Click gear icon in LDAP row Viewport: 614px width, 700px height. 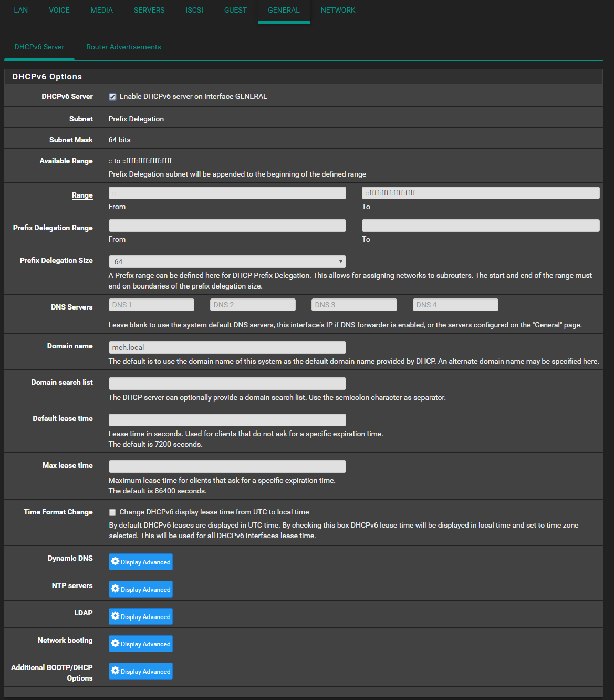click(116, 616)
